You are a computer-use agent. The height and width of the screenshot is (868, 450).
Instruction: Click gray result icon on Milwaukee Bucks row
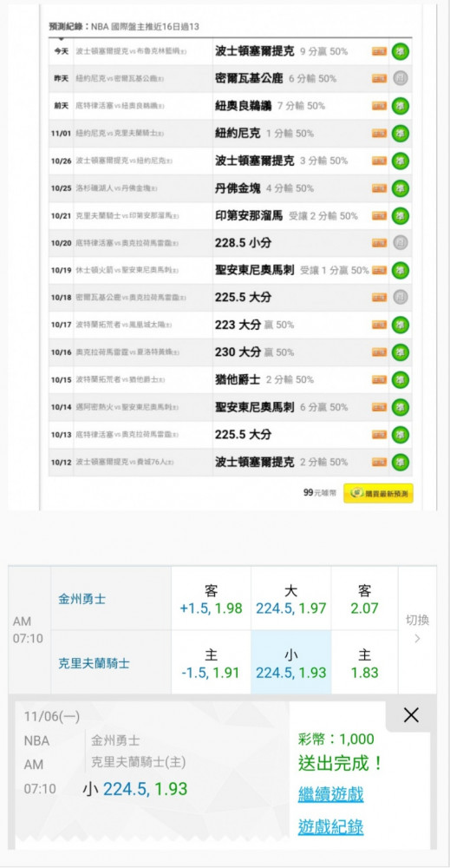click(x=401, y=79)
